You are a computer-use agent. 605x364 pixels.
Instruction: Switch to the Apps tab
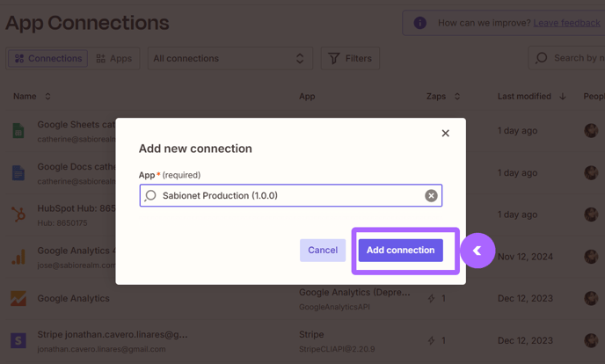(x=113, y=59)
